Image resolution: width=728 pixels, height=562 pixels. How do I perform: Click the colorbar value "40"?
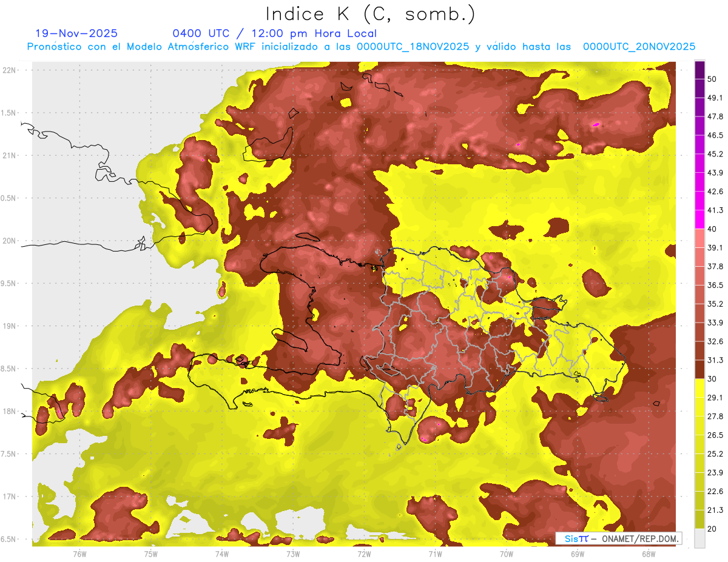point(712,229)
